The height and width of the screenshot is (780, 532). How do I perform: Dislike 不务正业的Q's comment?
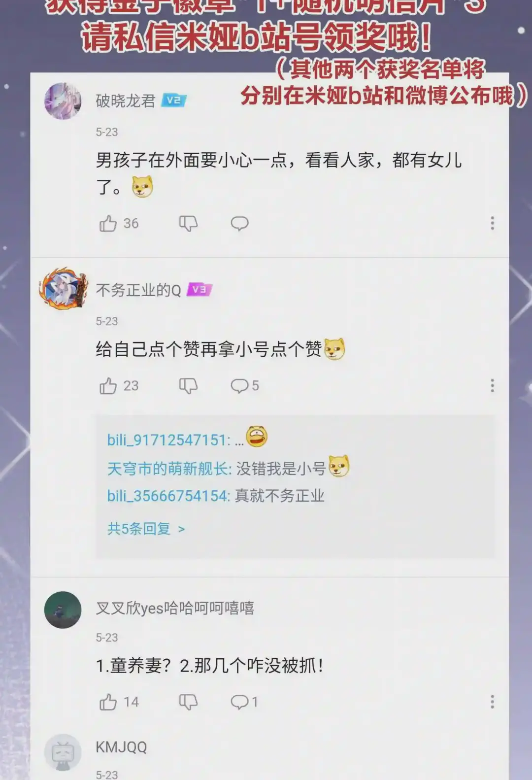tap(188, 386)
